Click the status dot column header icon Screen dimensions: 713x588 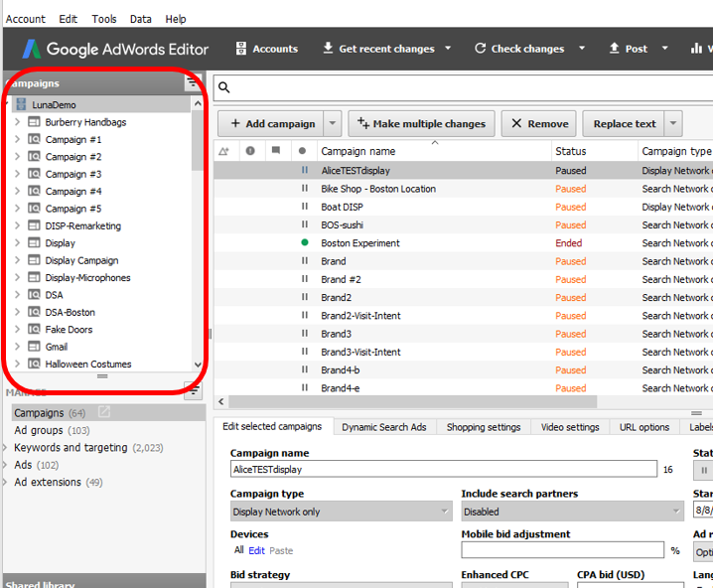[x=303, y=151]
